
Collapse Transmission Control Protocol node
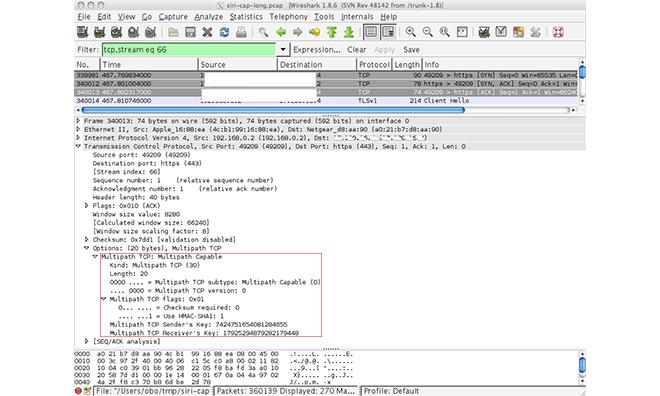(78, 146)
